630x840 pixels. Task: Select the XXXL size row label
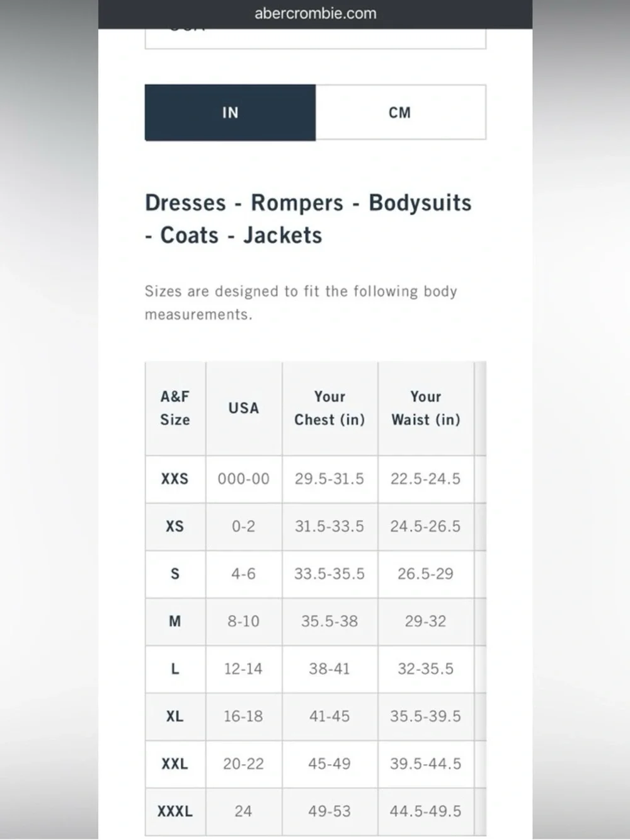point(175,811)
